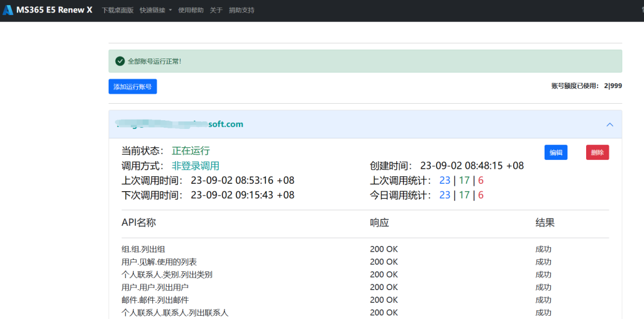Viewport: 644px width, 319px height.
Task: Open 下载桌面版 in the navbar
Action: pyautogui.click(x=118, y=10)
